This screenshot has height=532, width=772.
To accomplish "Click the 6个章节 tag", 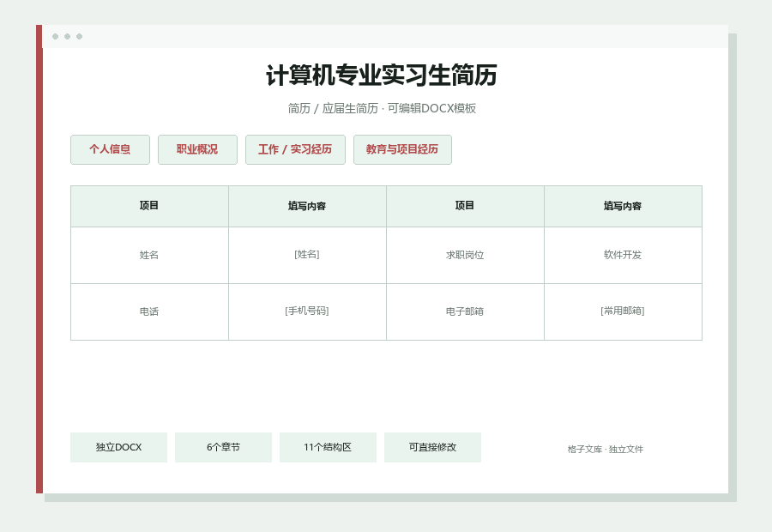I will pos(224,447).
